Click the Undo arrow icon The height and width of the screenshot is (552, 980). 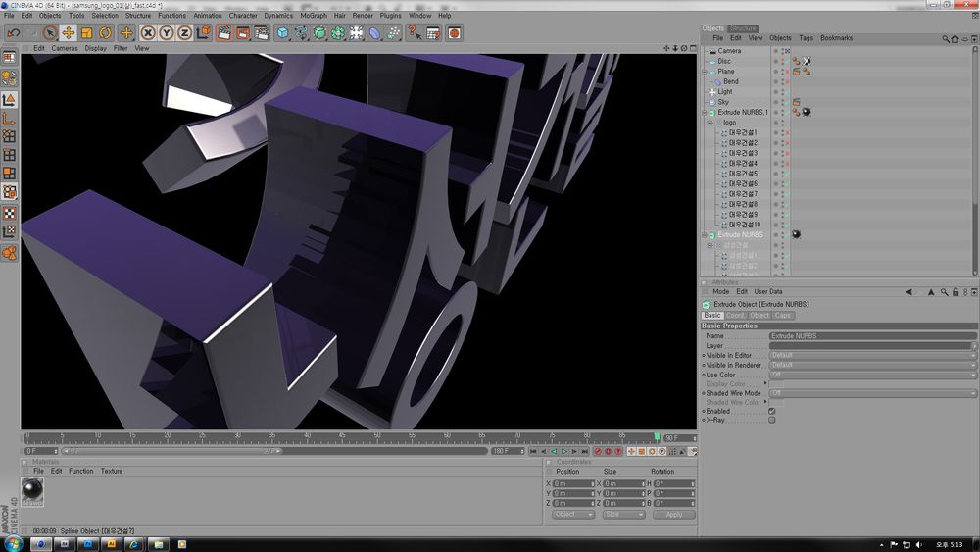tap(14, 33)
